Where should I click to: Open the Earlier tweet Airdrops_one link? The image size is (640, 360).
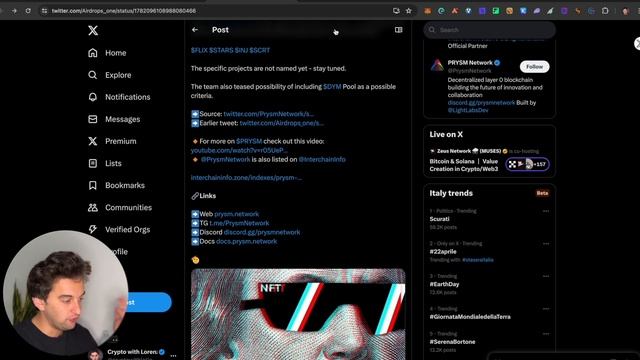click(x=282, y=123)
